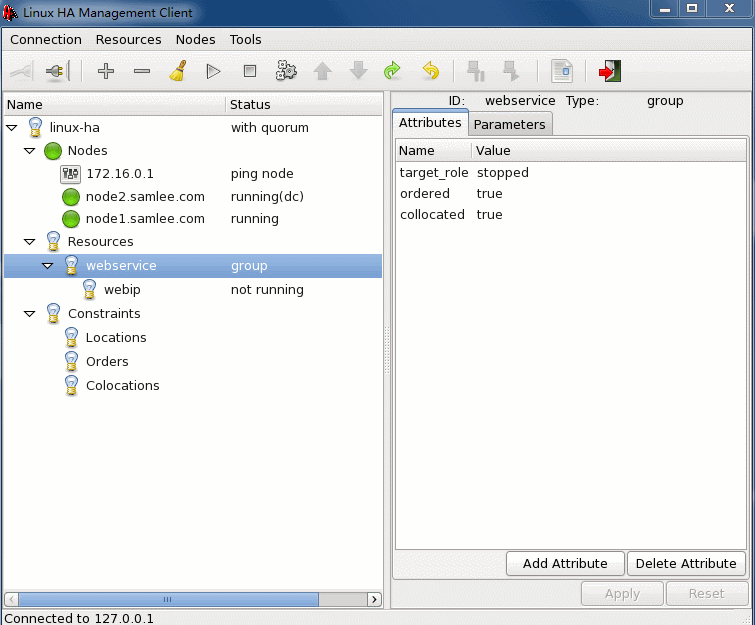Select the target_role attribute row
755x625 pixels.
[571, 172]
